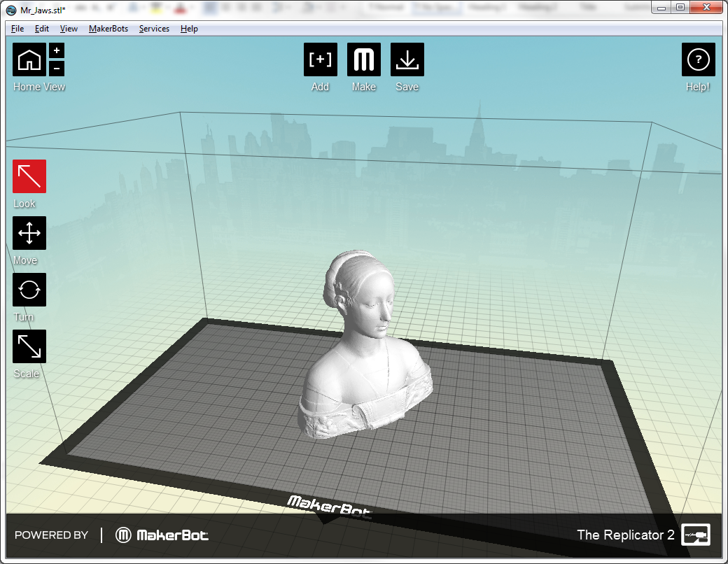Open the File menu
The image size is (728, 564).
pyautogui.click(x=17, y=29)
